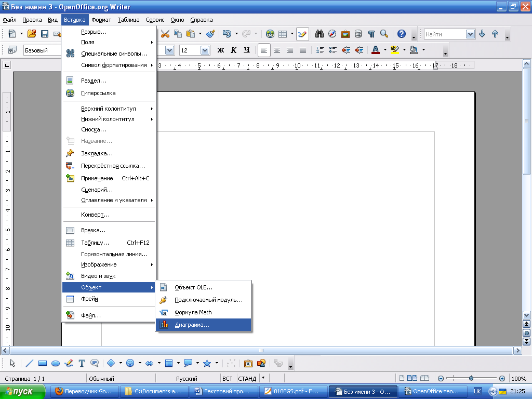
Task: Select Подключаемый модуль... item
Action: pos(204,300)
